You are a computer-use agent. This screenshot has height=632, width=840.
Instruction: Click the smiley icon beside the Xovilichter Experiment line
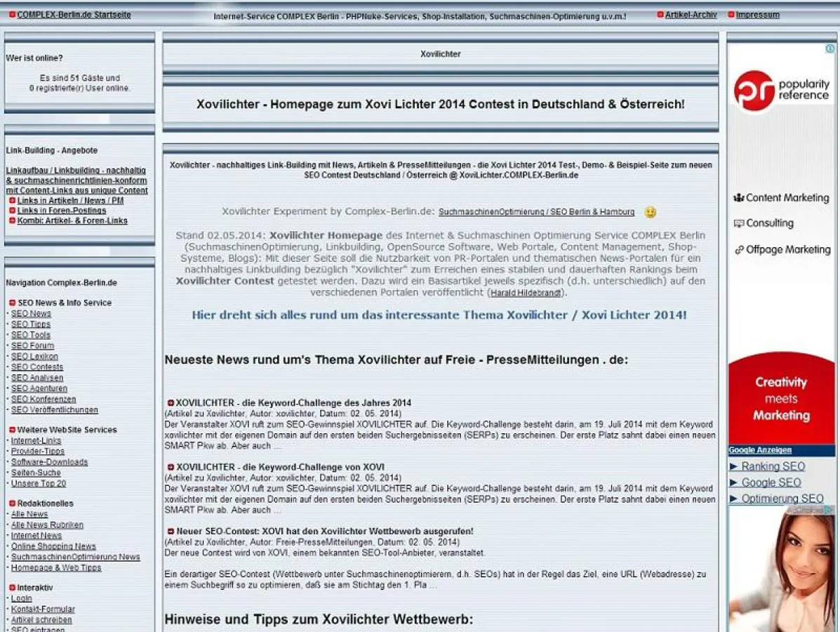click(650, 212)
